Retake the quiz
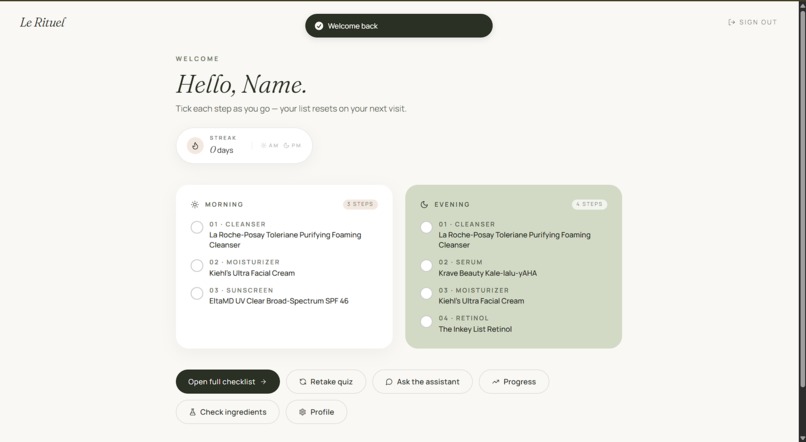Image resolution: width=806 pixels, height=442 pixels. pyautogui.click(x=326, y=382)
